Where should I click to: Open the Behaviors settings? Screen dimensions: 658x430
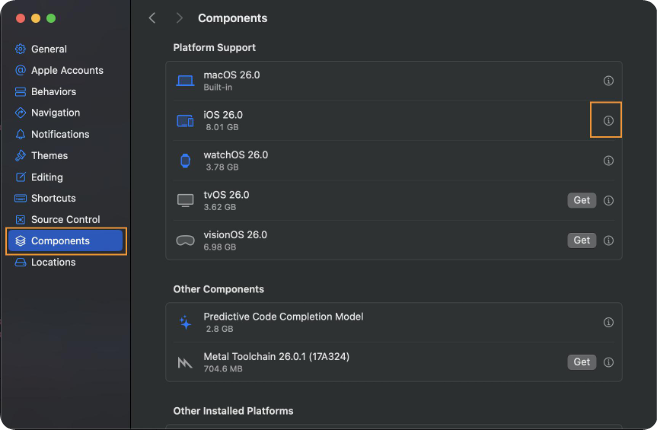point(65,91)
